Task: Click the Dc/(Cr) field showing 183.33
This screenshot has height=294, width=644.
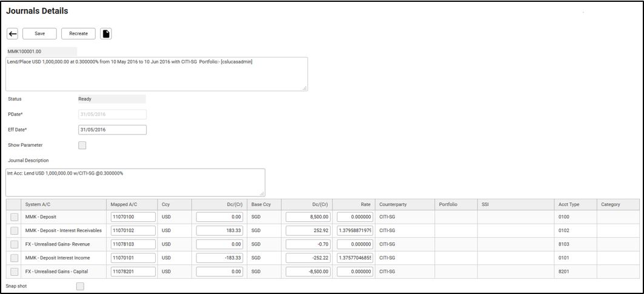Action: (x=219, y=230)
